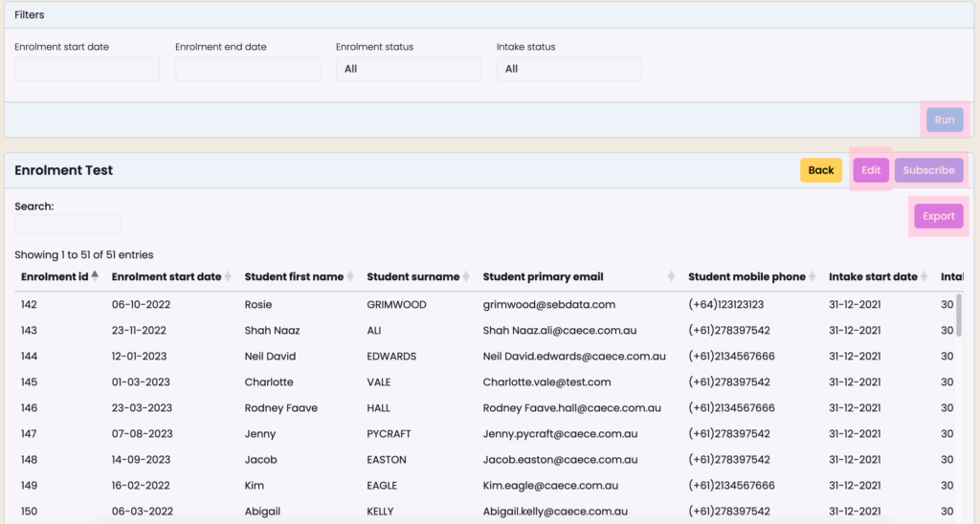
Task: Click the first name Jenny
Action: pyautogui.click(x=260, y=434)
